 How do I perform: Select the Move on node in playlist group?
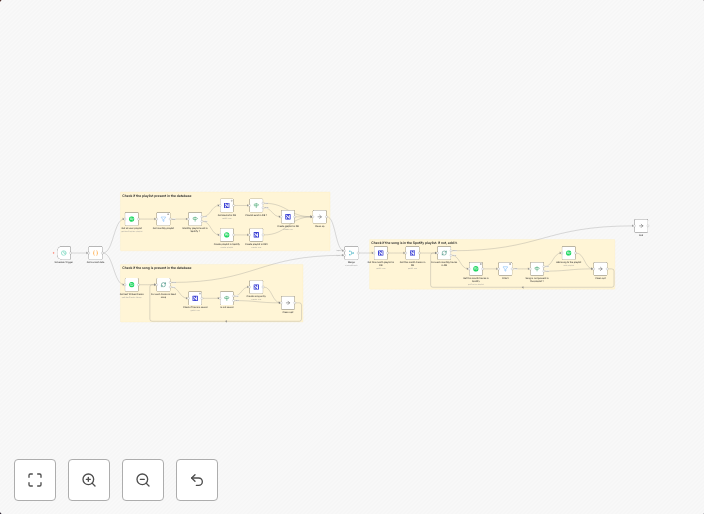click(319, 216)
